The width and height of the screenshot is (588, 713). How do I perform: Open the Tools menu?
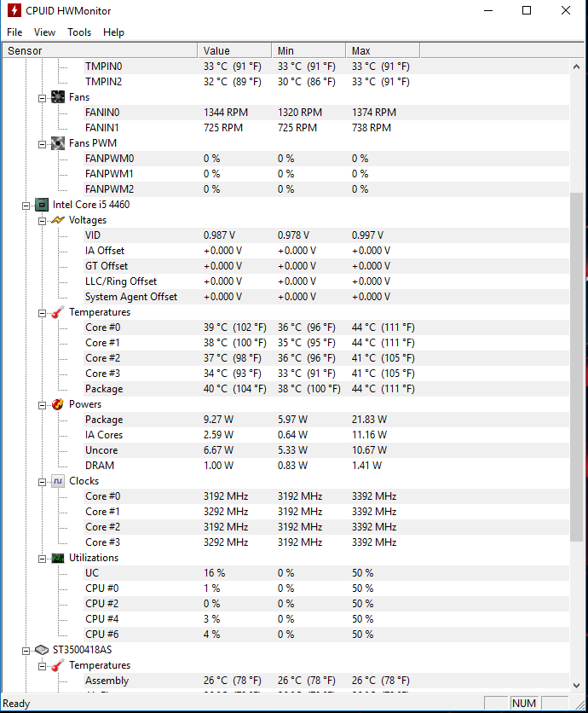pyautogui.click(x=79, y=32)
